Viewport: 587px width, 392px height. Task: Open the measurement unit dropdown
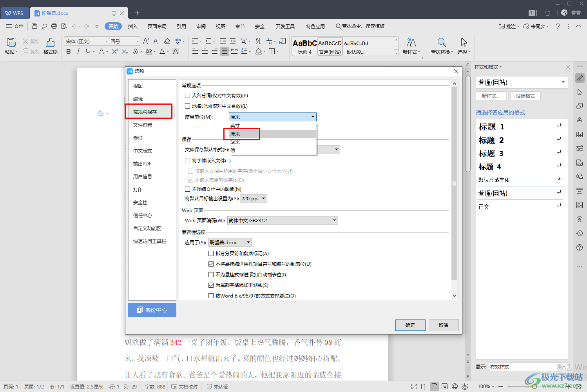click(x=272, y=117)
